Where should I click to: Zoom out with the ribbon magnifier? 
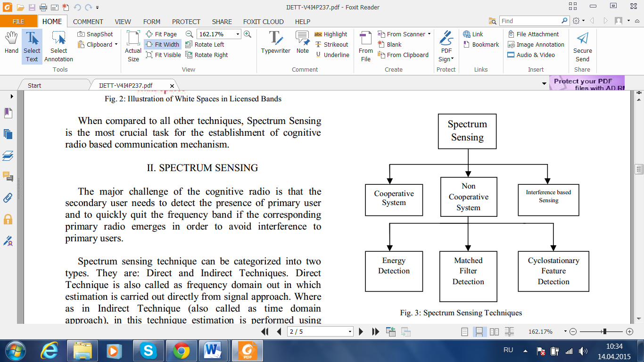pos(190,34)
